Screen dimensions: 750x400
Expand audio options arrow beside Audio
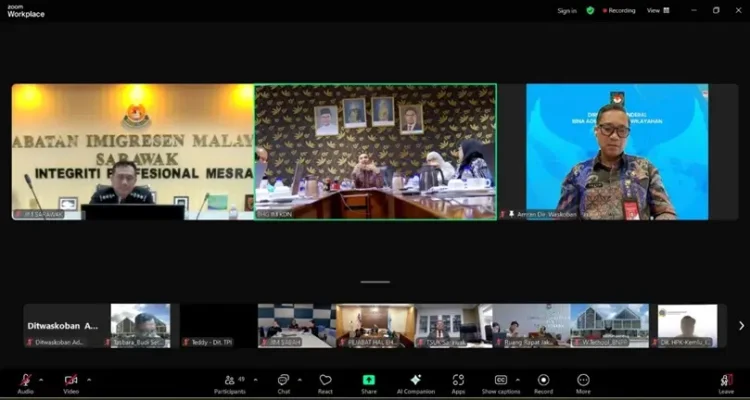tap(41, 379)
